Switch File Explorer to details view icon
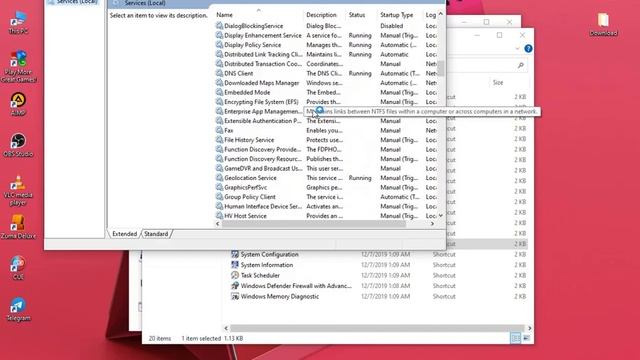Screen dimensions: 640x360 pyautogui.click(x=515, y=338)
